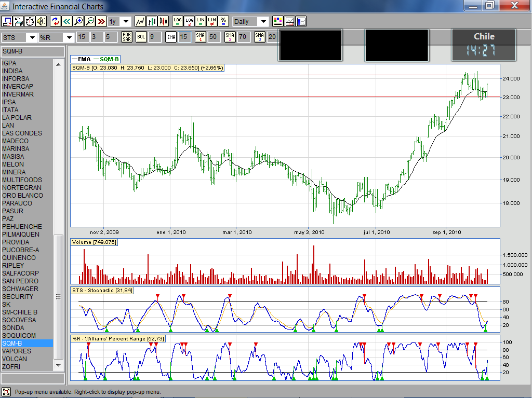Toggle the PAR SAR indicator
This screenshot has width=532, height=398.
tap(127, 37)
